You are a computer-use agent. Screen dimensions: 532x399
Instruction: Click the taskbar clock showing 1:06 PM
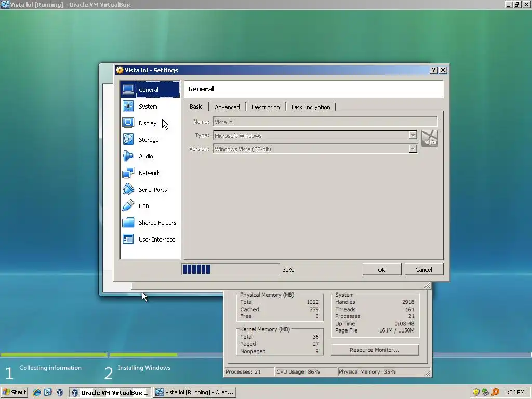514,393
